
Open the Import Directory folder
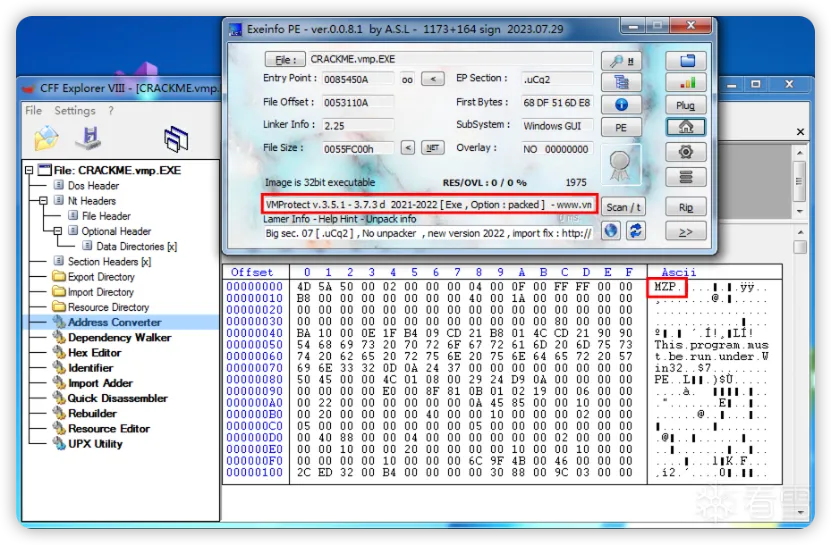pos(100,292)
